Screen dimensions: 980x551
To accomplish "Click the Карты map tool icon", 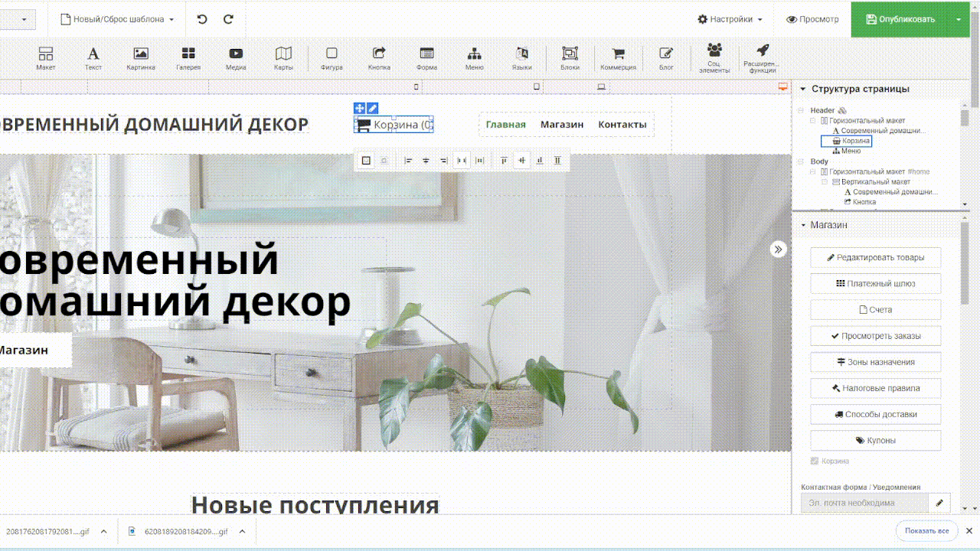I will pos(283,58).
